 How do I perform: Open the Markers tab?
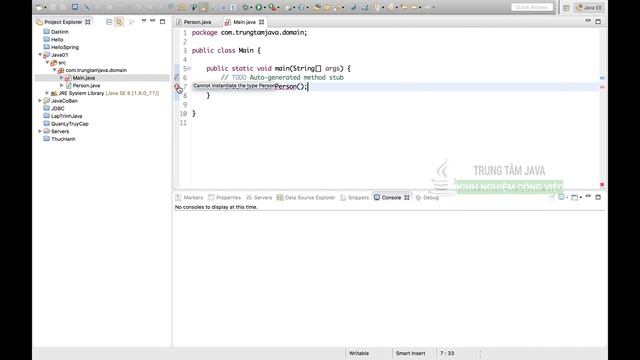pos(189,198)
